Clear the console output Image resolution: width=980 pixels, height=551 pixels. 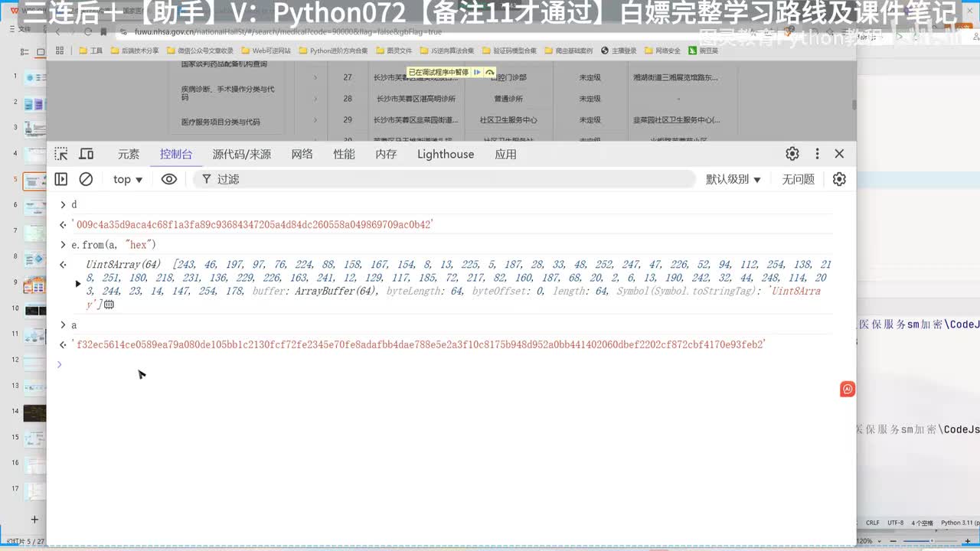(86, 179)
